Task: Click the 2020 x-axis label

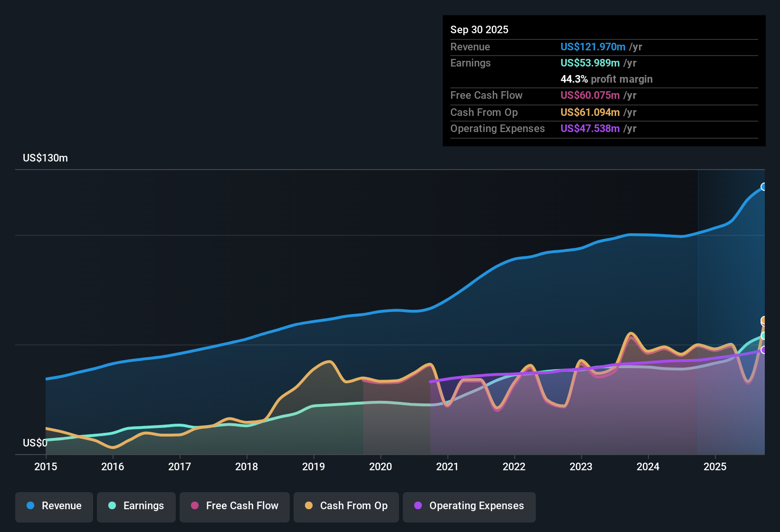Action: pos(380,466)
